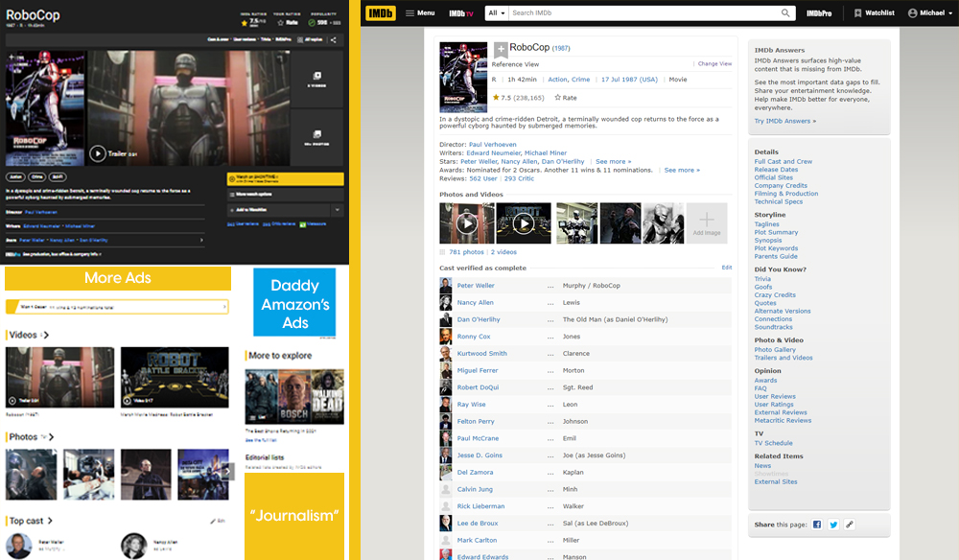
Task: Open the Full Cast and Crew page
Action: pos(784,161)
